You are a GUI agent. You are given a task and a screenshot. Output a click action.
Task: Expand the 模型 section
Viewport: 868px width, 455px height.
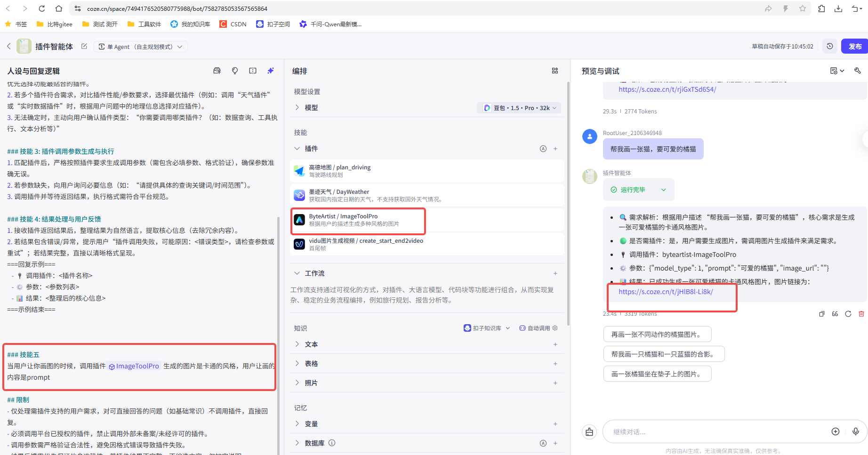(x=297, y=107)
